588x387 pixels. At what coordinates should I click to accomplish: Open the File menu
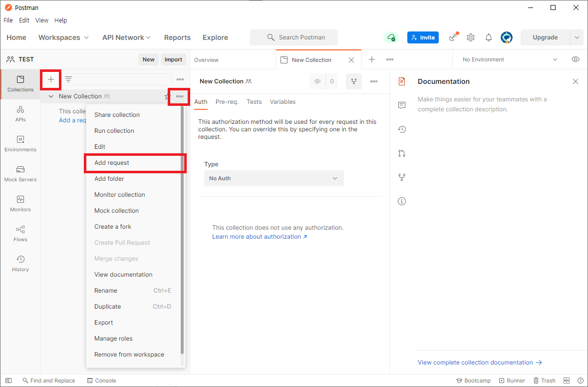click(8, 20)
